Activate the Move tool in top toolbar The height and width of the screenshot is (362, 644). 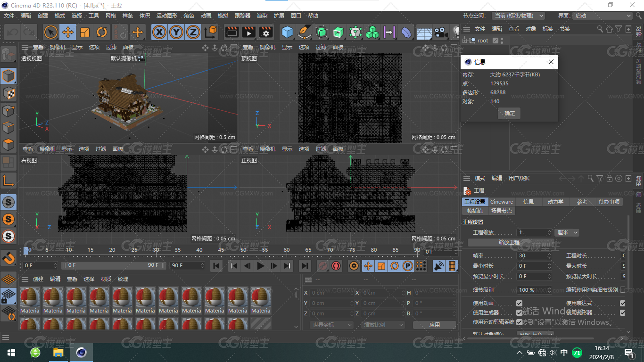[x=68, y=32]
